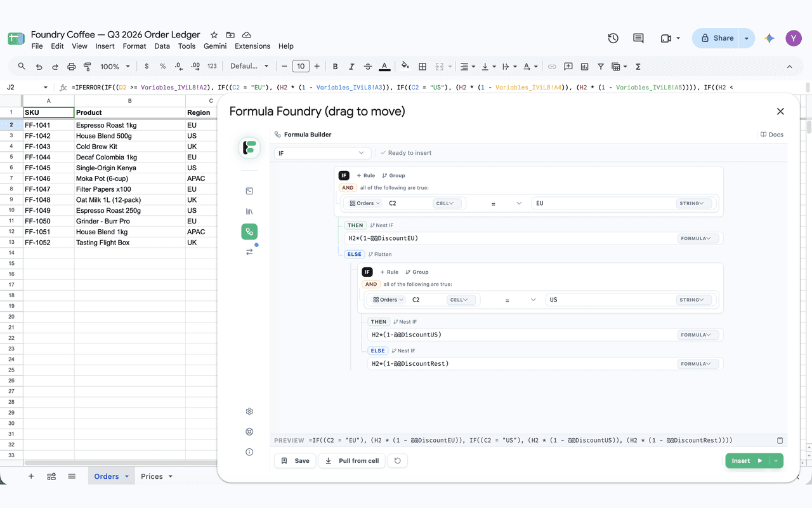Image resolution: width=812 pixels, height=508 pixels.
Task: Open the Share options dropdown arrow
Action: [x=747, y=38]
